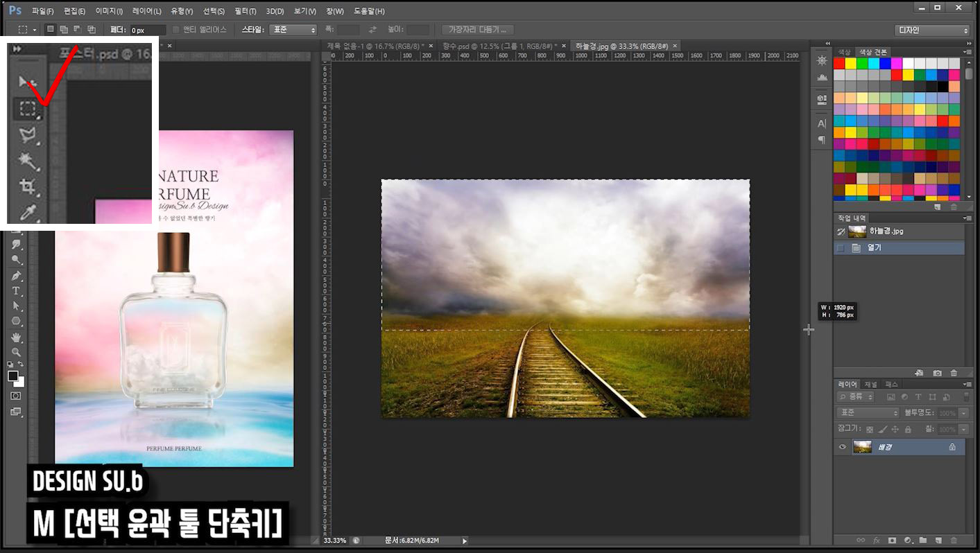This screenshot has width=980, height=553.
Task: Open the layer blend mode 표준 dropdown
Action: [x=867, y=413]
